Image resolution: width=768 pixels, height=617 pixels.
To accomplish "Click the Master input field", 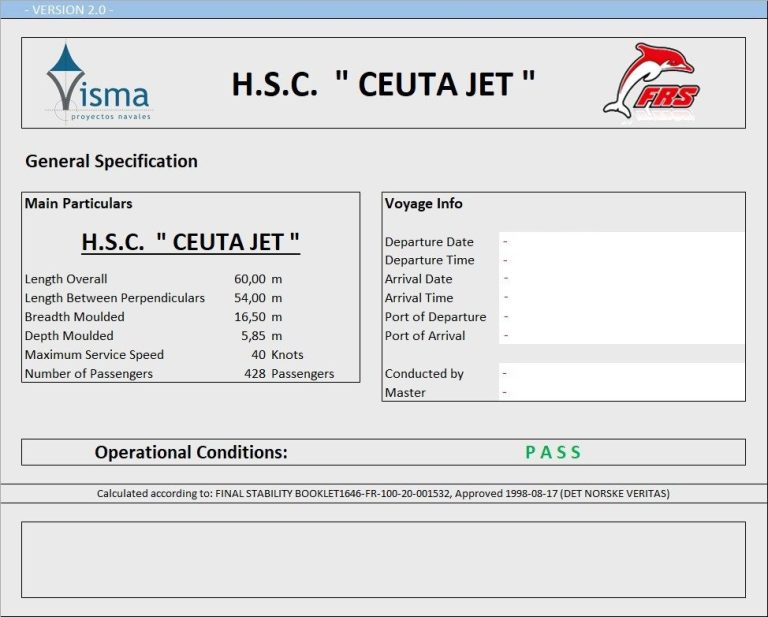I will (622, 392).
